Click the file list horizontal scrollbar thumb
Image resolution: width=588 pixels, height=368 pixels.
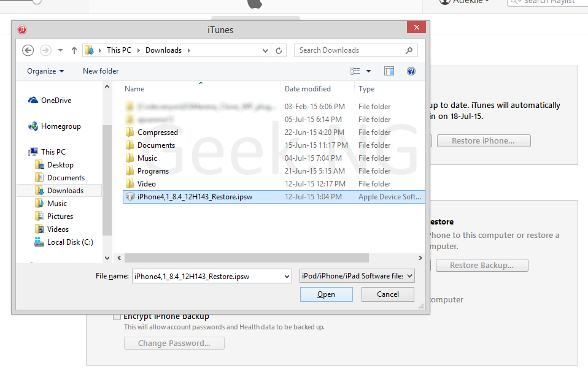(x=246, y=258)
